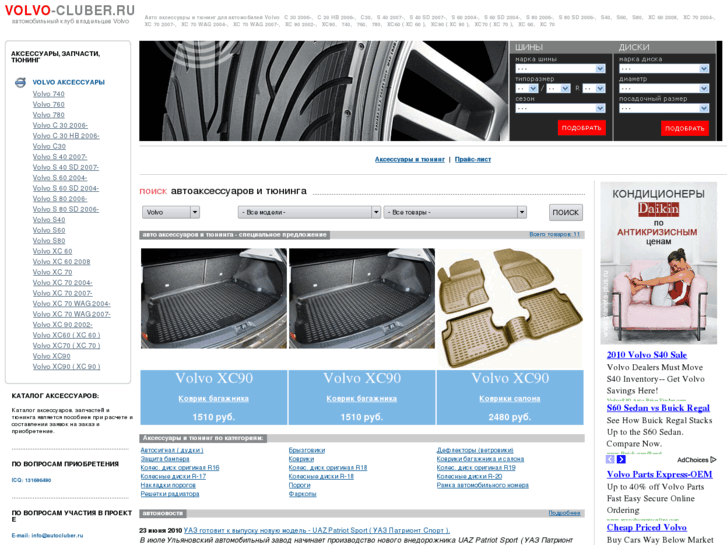The image size is (727, 545).
Task: Click the tire and wheel banner image
Action: [324, 91]
